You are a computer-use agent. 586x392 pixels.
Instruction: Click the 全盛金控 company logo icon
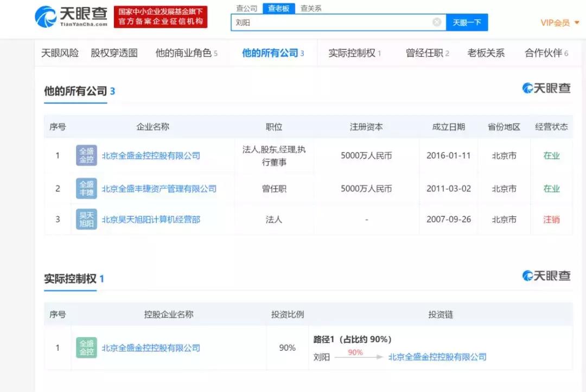(86, 156)
